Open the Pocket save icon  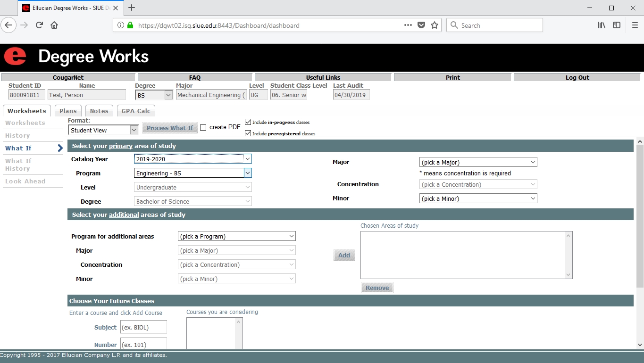point(421,25)
